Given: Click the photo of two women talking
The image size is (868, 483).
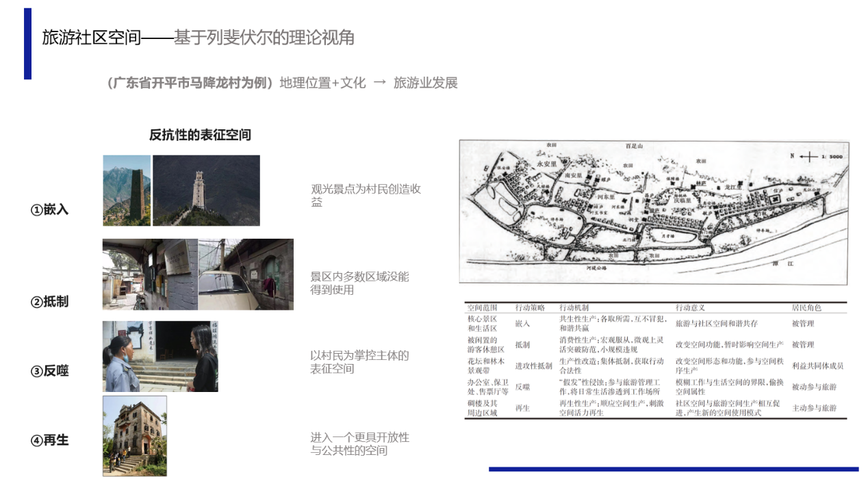Looking at the screenshot, I should click(x=160, y=356).
